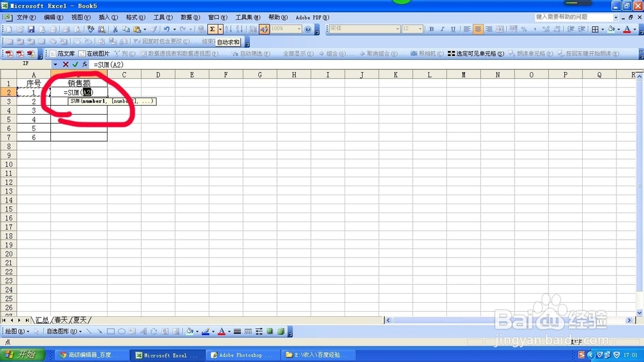The height and width of the screenshot is (362, 644).
Task: Click the Copy icon in toolbar
Action: (x=126, y=29)
